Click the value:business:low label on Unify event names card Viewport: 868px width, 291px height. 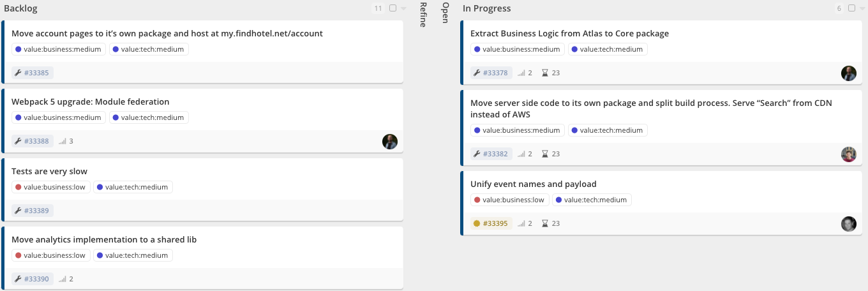click(508, 200)
